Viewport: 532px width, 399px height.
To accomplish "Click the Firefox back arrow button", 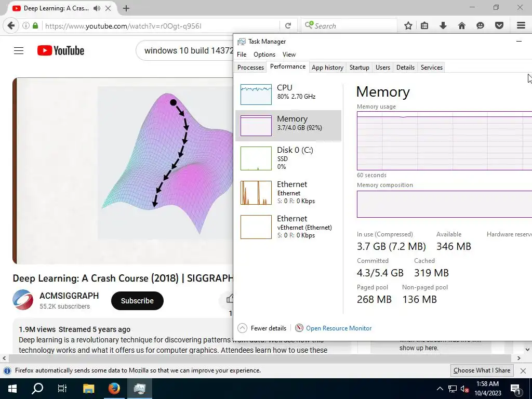I will point(11,25).
